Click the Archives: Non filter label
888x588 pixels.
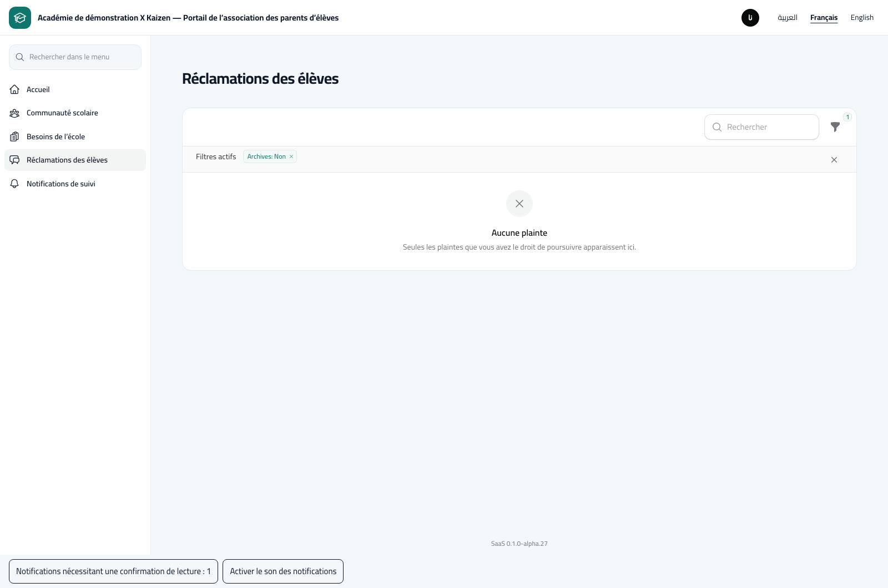click(266, 156)
